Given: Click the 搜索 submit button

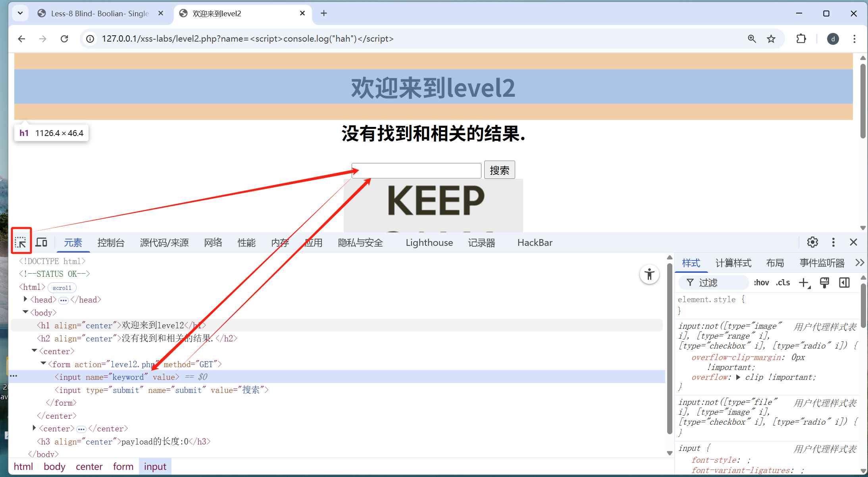Looking at the screenshot, I should coord(499,170).
